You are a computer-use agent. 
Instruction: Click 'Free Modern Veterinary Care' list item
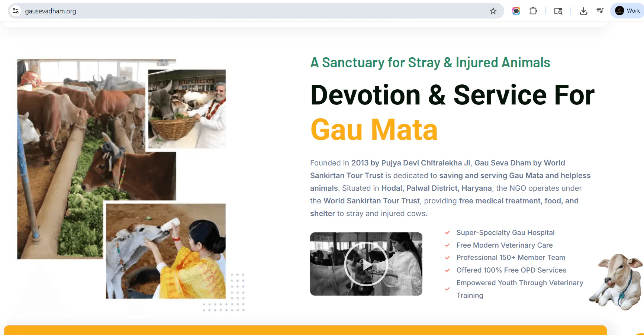(x=505, y=245)
